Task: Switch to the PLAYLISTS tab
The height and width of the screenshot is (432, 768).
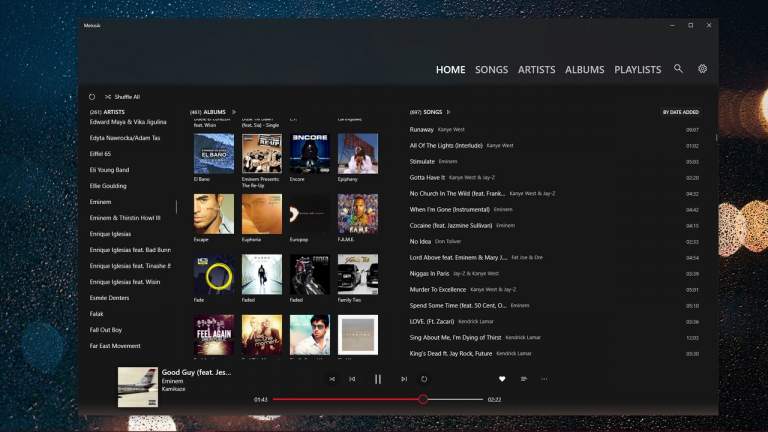Action: coord(637,70)
